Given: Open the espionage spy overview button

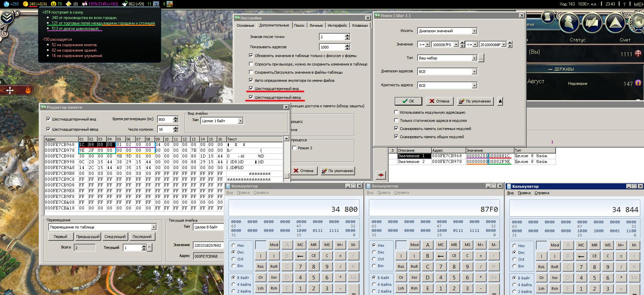Looking at the screenshot, I should 569,22.
